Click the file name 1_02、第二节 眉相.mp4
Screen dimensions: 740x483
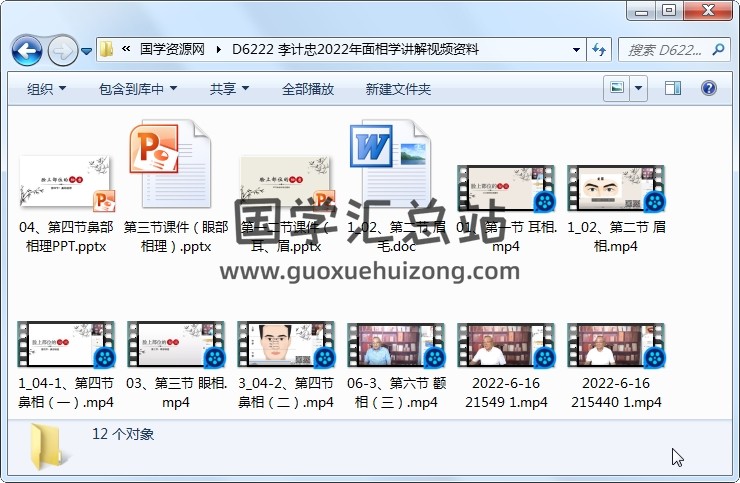click(616, 237)
